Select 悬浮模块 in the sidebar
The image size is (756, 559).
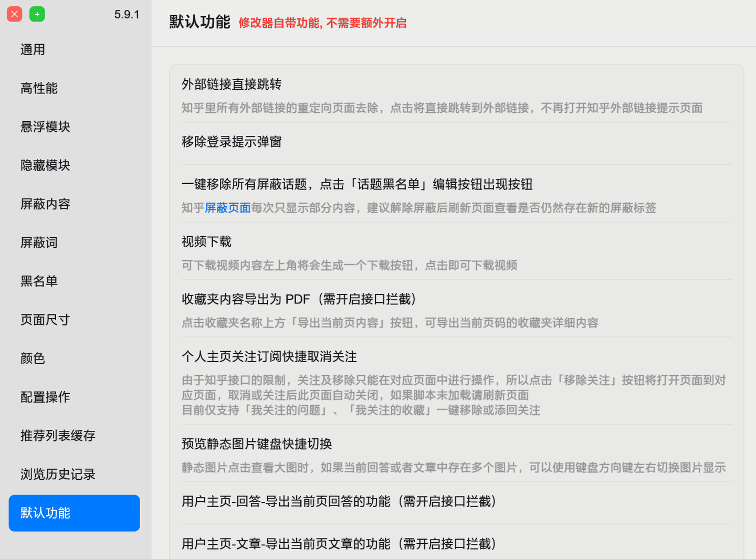[45, 126]
